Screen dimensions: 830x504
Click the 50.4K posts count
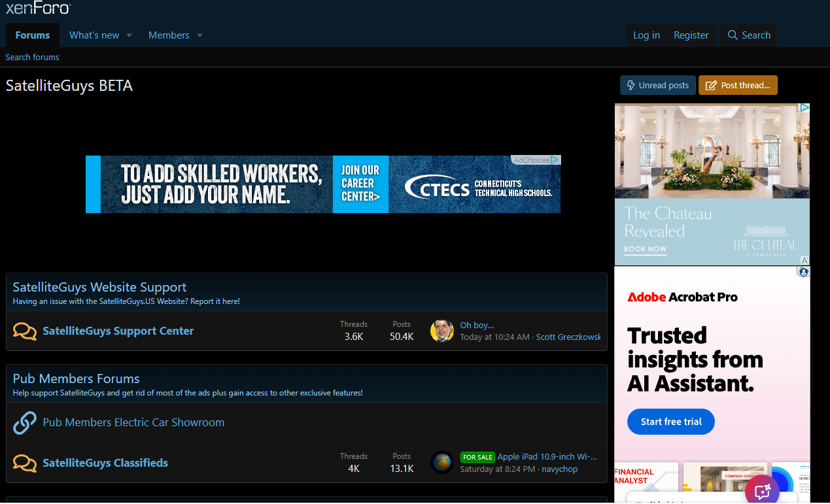click(402, 337)
